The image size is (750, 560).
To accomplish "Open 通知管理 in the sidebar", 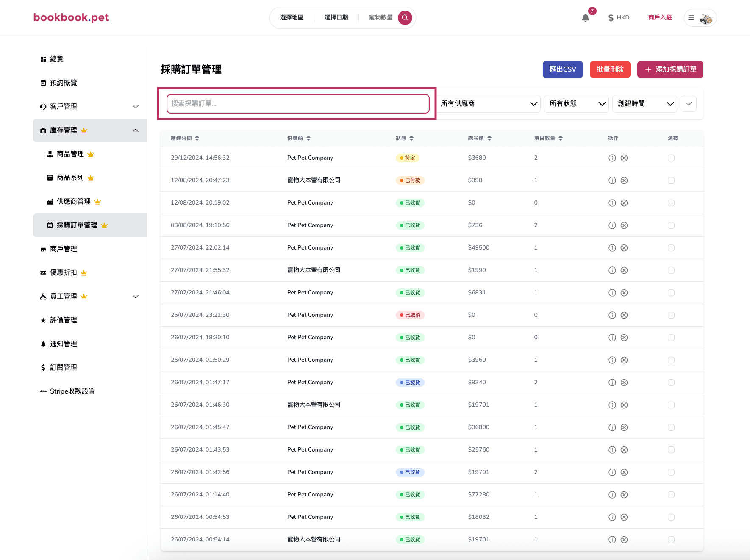I will click(90, 344).
